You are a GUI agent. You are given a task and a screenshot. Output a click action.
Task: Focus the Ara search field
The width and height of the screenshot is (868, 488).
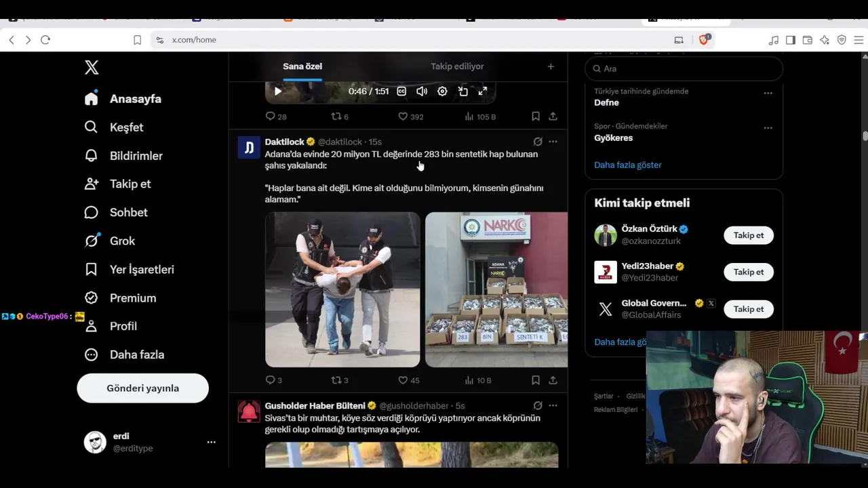pyautogui.click(x=684, y=68)
